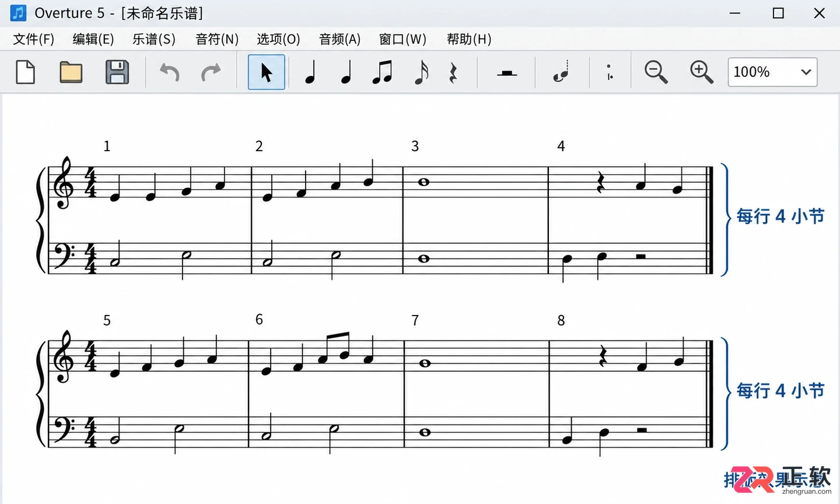Click measure number 1 above the staff

pyautogui.click(x=107, y=146)
